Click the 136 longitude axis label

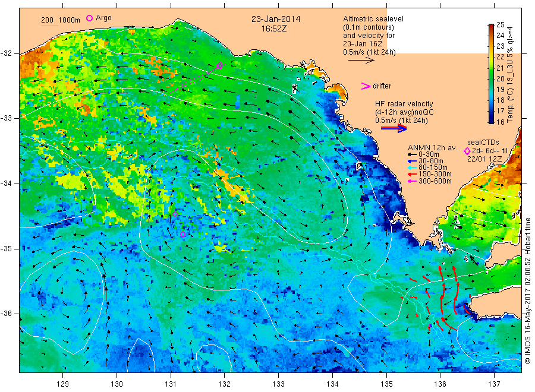[440, 384]
